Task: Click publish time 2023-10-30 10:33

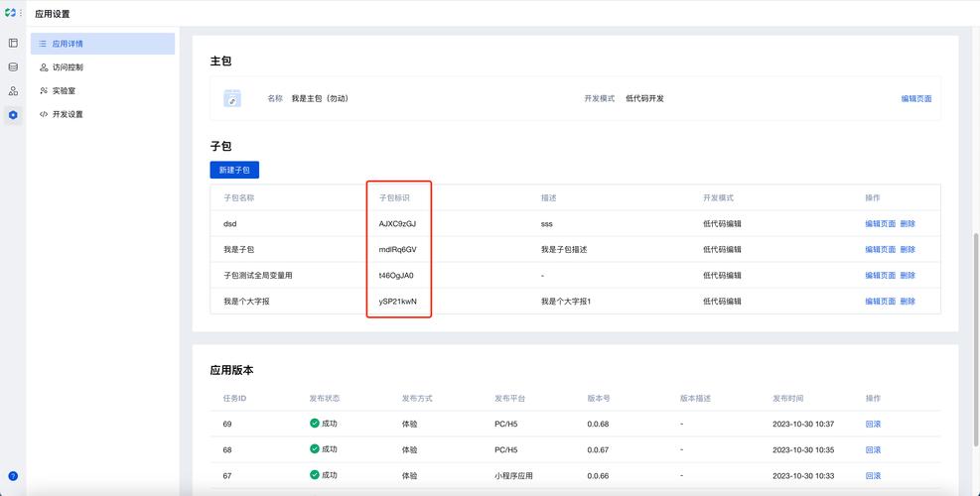Action: pyautogui.click(x=803, y=476)
